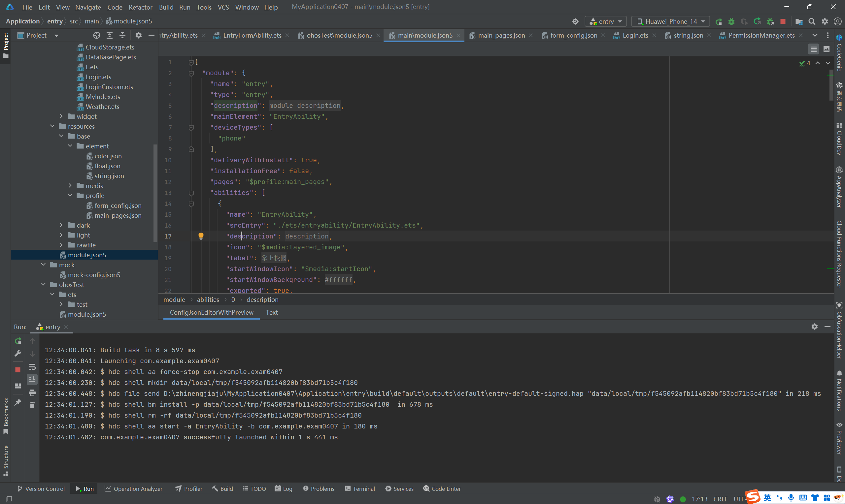The height and width of the screenshot is (504, 845).
Task: Expand the media folder
Action: pos(70,186)
